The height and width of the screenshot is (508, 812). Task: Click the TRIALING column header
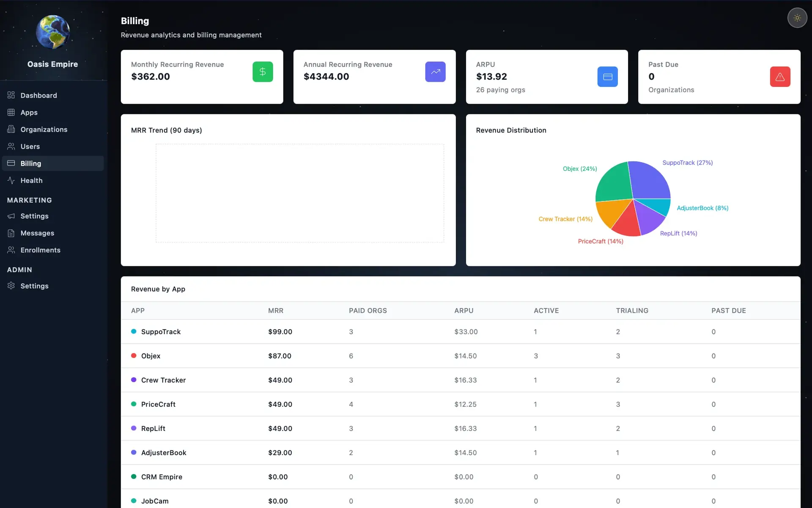[x=632, y=310]
